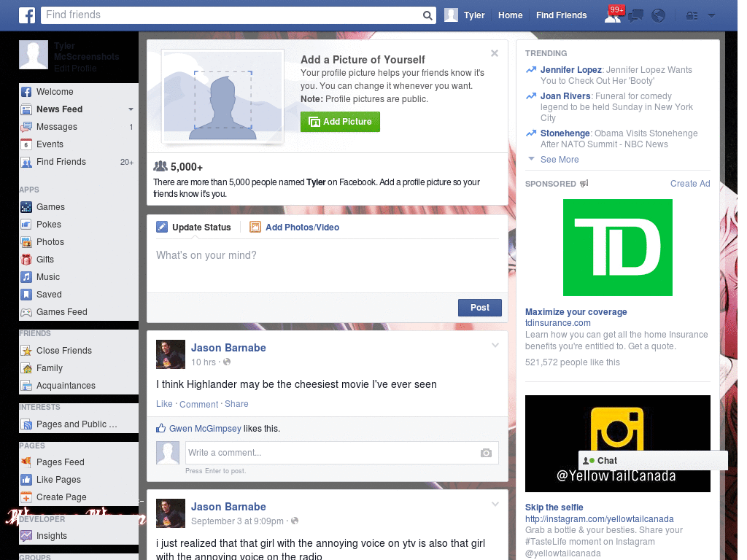Click the Messages sidebar icon

(26, 127)
